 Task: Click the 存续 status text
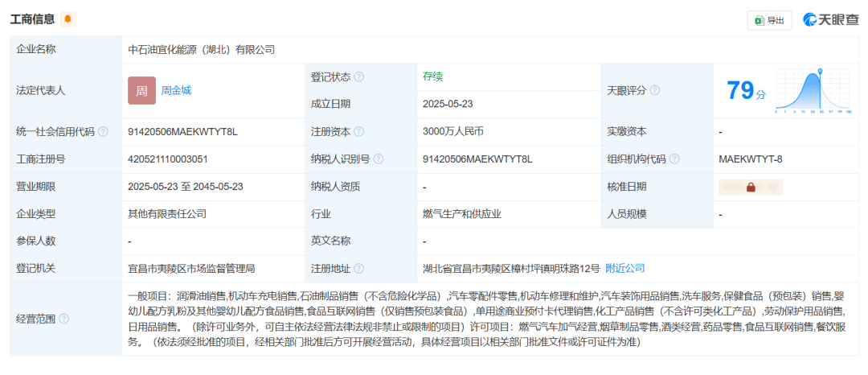[x=433, y=77]
